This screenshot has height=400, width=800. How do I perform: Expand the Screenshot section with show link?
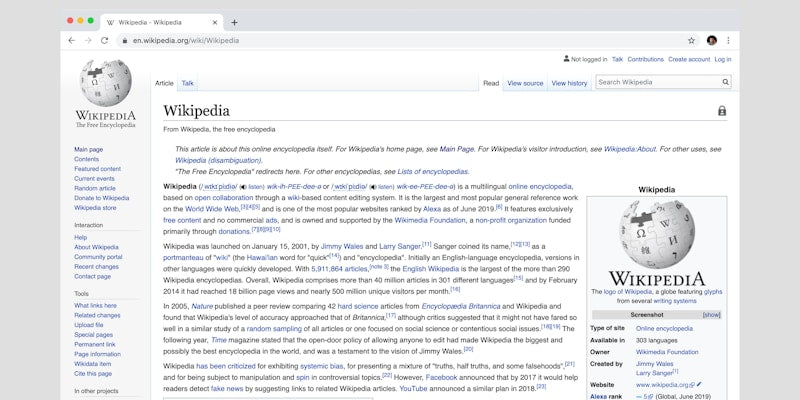pos(711,314)
